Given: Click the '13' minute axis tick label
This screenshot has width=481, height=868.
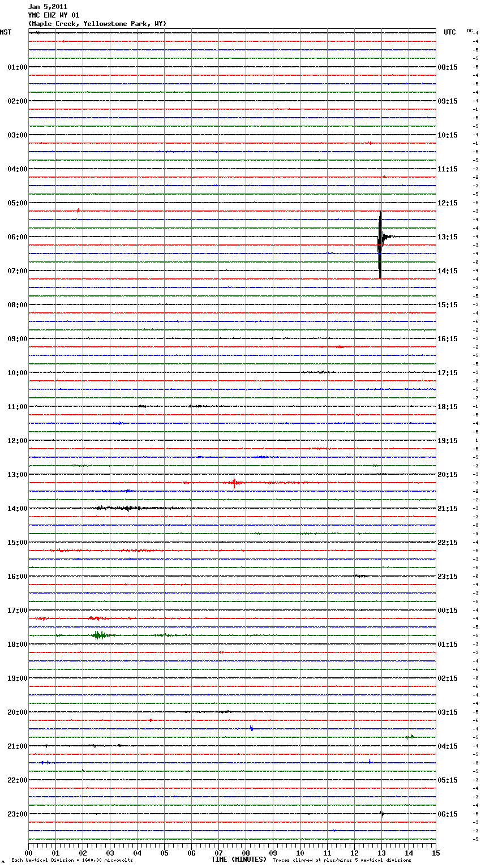Looking at the screenshot, I should [381, 853].
